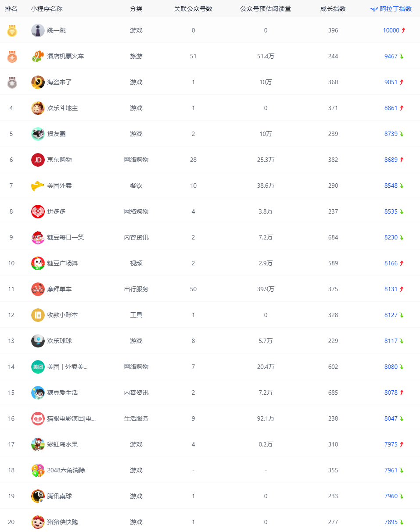
Task: Click the 美团外卖 yellow kangaroo icon
Action: pos(38,186)
